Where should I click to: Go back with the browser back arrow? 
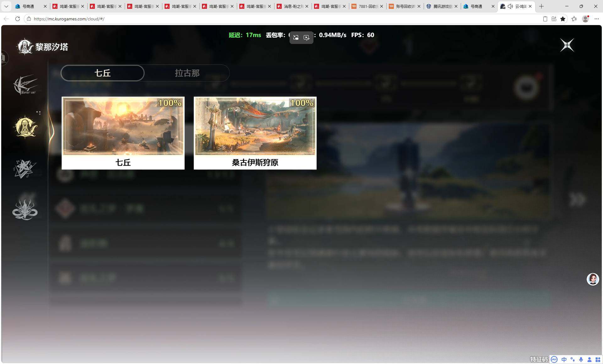pyautogui.click(x=6, y=19)
